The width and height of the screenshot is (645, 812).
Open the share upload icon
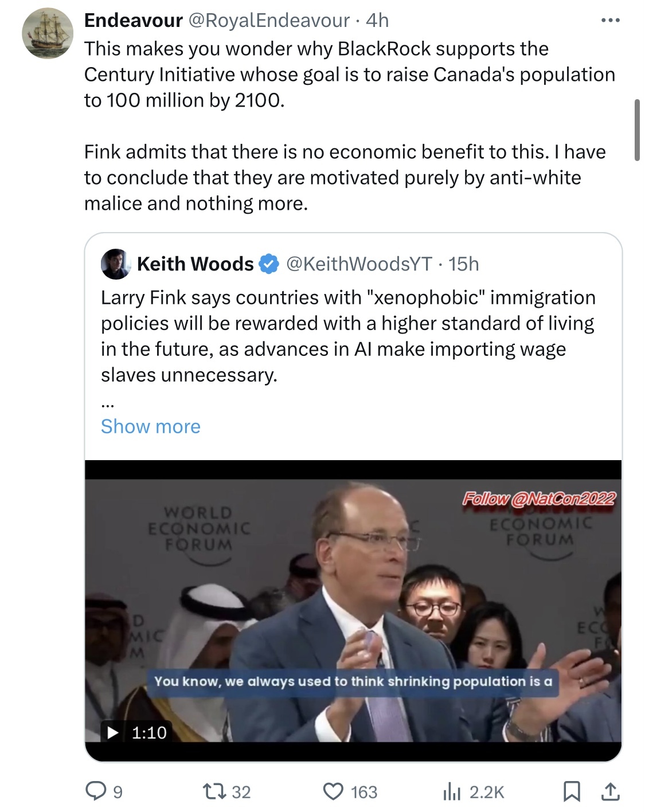point(609,791)
